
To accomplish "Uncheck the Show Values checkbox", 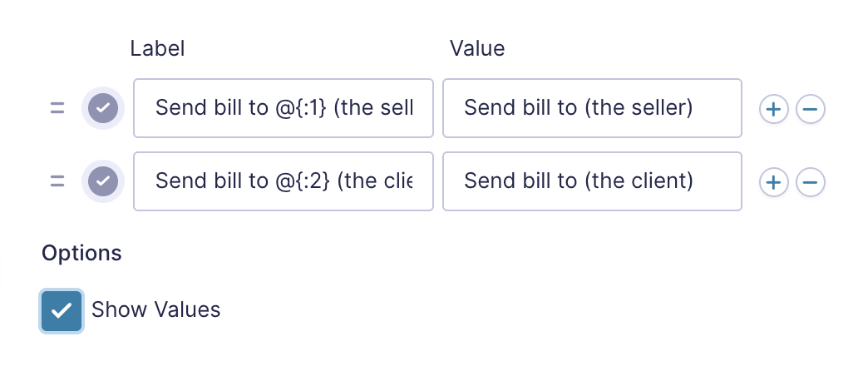I will [x=62, y=310].
